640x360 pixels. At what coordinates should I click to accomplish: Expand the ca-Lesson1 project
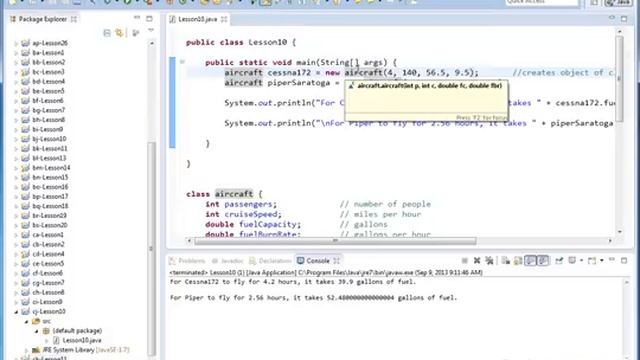click(x=16, y=235)
